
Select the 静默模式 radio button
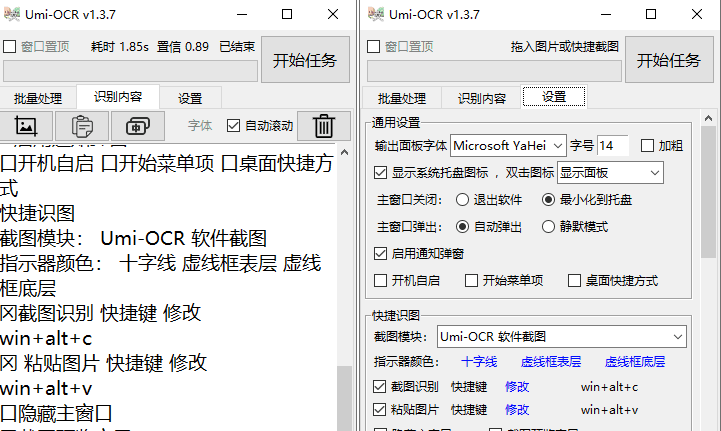click(x=549, y=227)
